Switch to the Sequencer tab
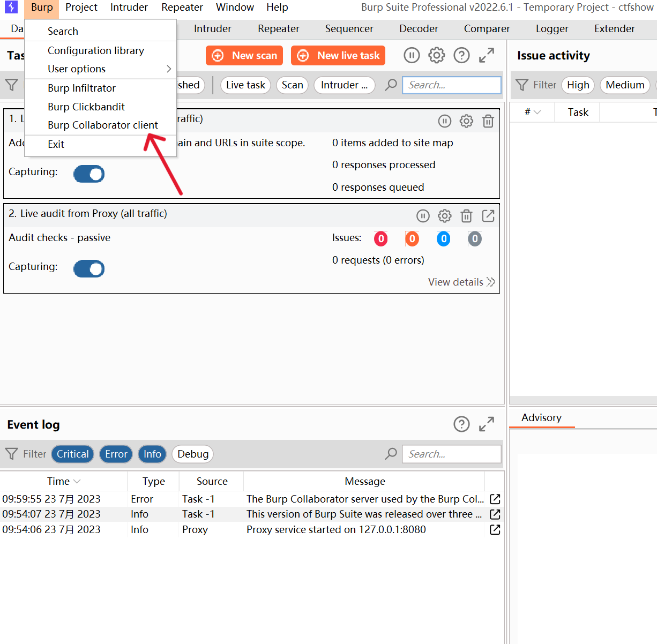657x644 pixels. [x=349, y=29]
